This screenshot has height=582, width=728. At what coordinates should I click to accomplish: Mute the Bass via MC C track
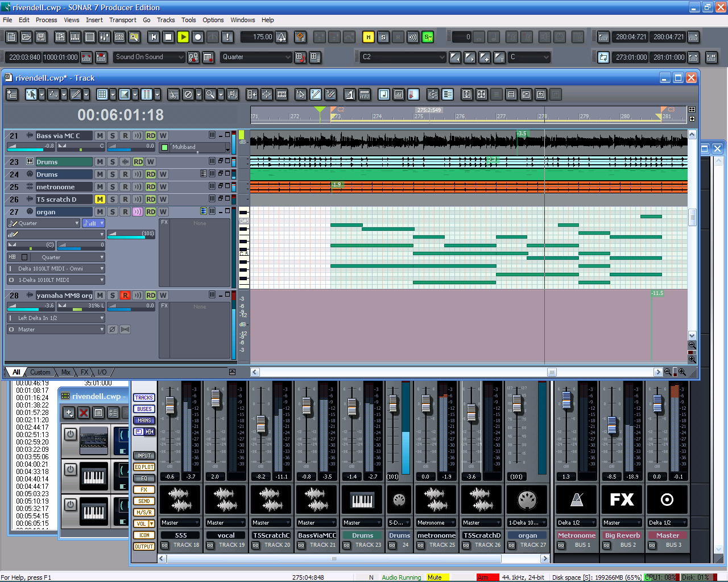(100, 136)
